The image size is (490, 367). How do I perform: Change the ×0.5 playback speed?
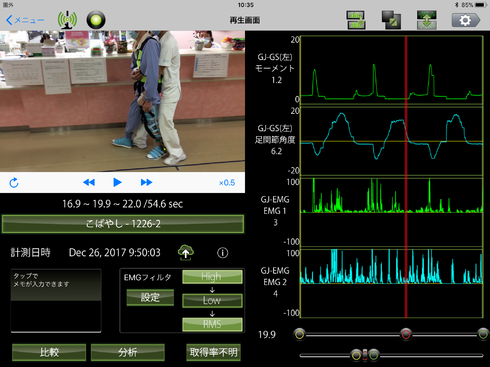pos(227,183)
